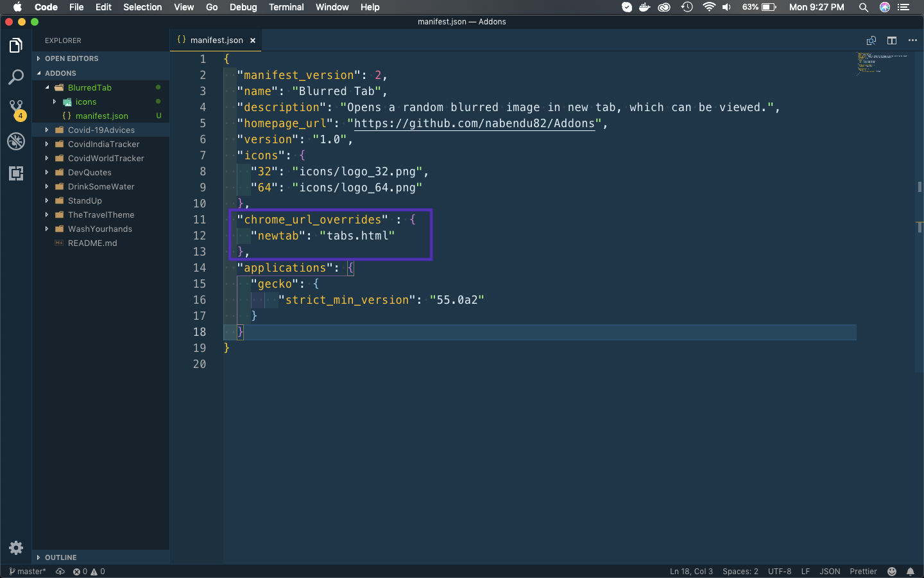Viewport: 924px width, 578px height.
Task: Close the manifest.json editor tab
Action: pos(253,40)
